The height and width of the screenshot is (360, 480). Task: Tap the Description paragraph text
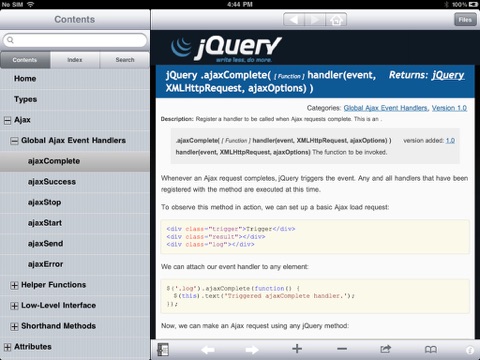[x=271, y=119]
